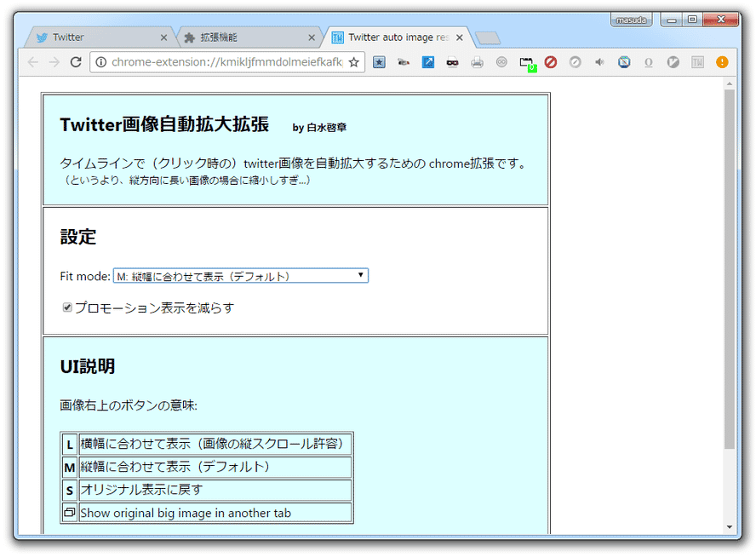Click the grey compass-circle extension icon
Image resolution: width=756 pixels, height=557 pixels.
point(575,61)
